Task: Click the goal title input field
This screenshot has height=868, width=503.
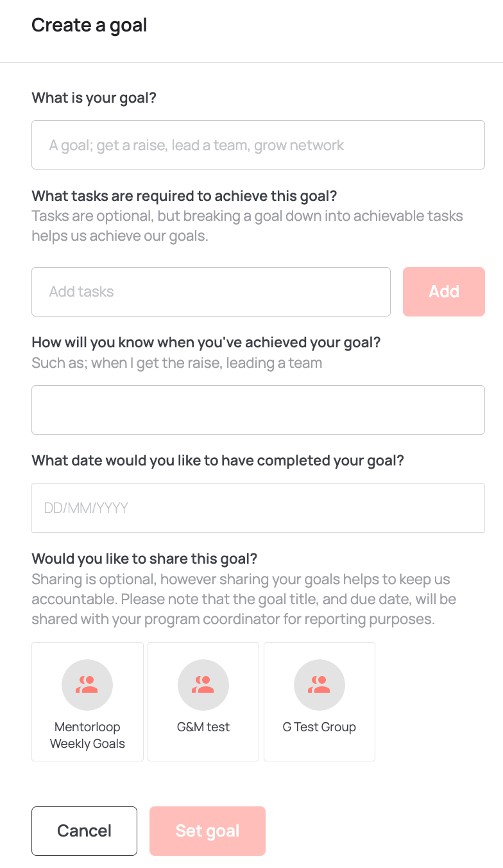Action: click(258, 144)
